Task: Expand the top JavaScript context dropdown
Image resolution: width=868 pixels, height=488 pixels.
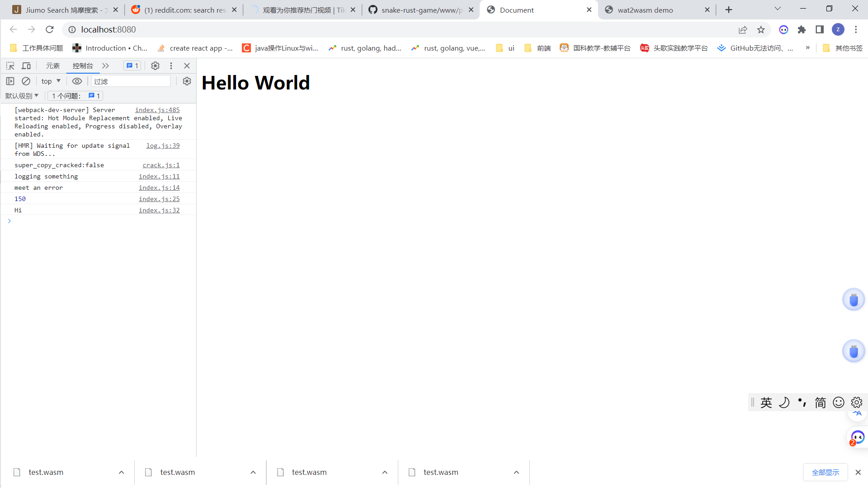Action: pos(51,81)
